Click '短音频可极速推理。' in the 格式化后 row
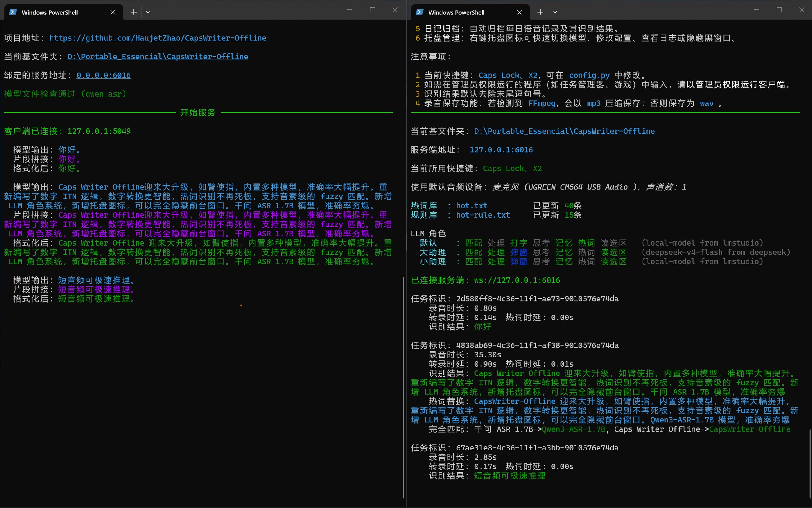Viewport: 812px width, 508px height. pyautogui.click(x=96, y=299)
